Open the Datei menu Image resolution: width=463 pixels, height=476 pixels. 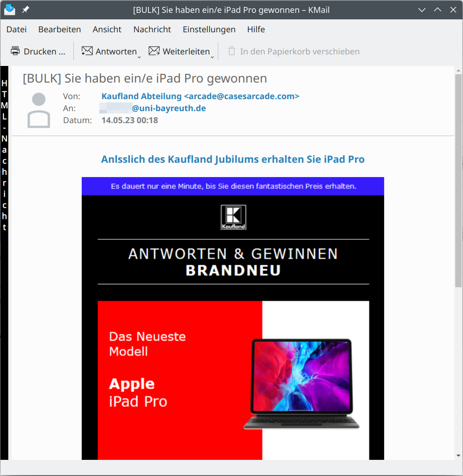point(17,30)
